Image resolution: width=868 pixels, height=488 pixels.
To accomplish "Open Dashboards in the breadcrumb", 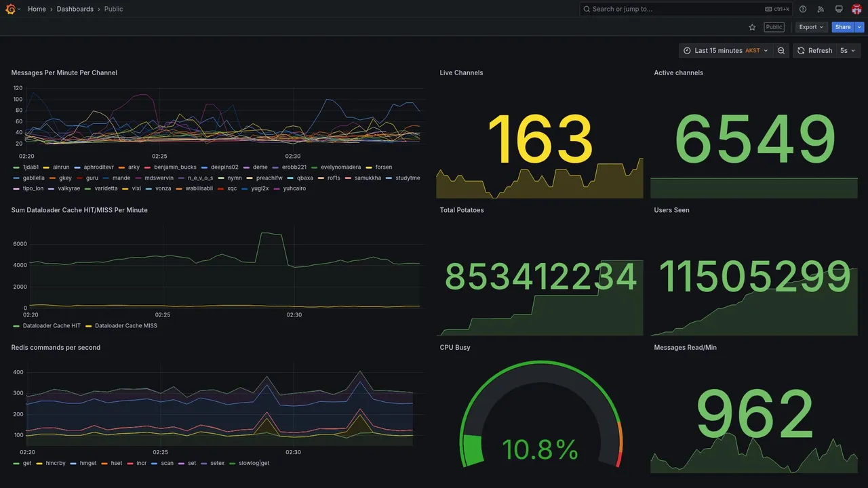I will [75, 9].
